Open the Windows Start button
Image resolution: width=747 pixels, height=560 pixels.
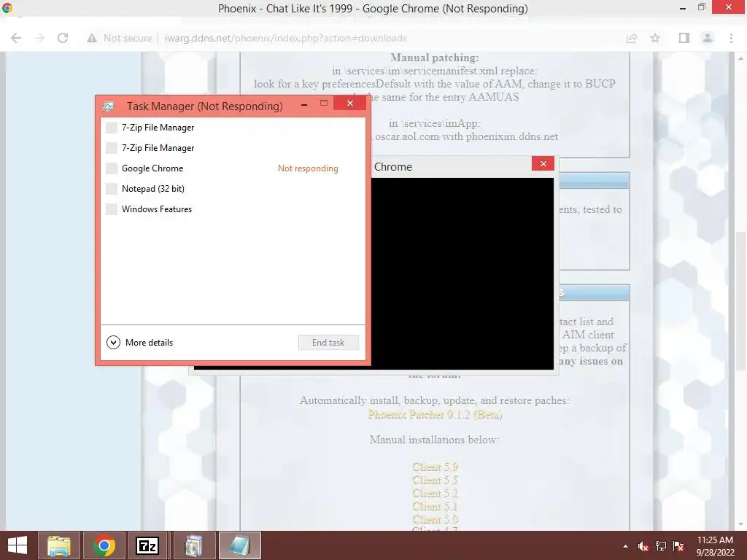18,545
